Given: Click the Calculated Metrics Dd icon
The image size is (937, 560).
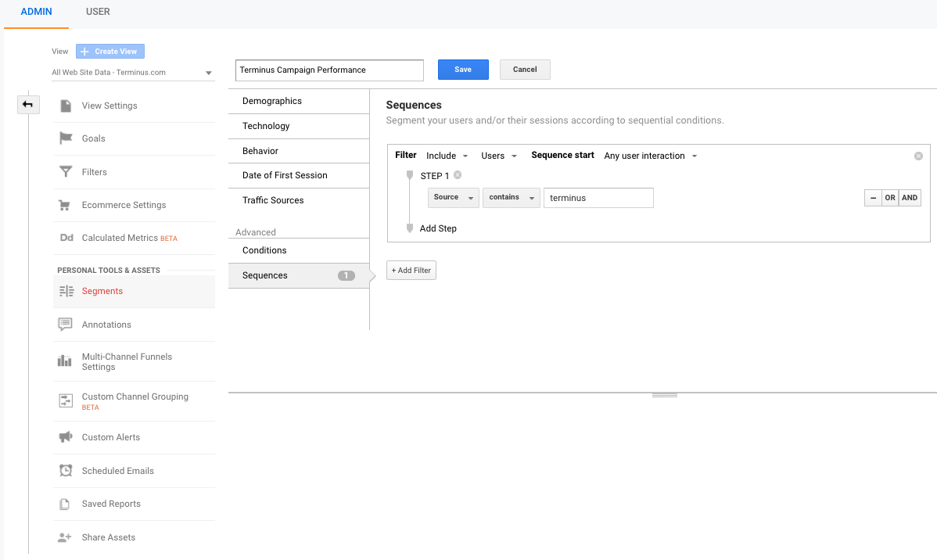Looking at the screenshot, I should point(66,238).
